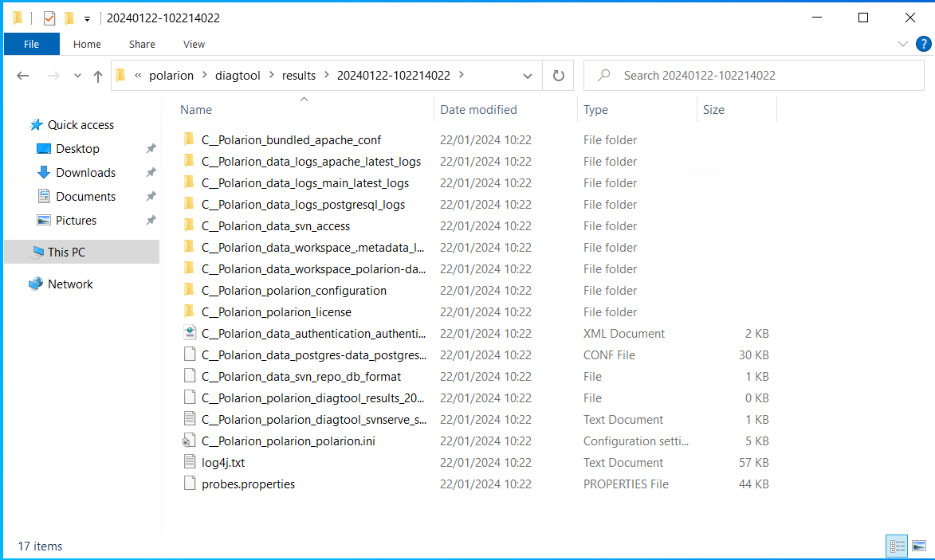
Task: Open the log4j.txt file
Action: click(x=222, y=462)
